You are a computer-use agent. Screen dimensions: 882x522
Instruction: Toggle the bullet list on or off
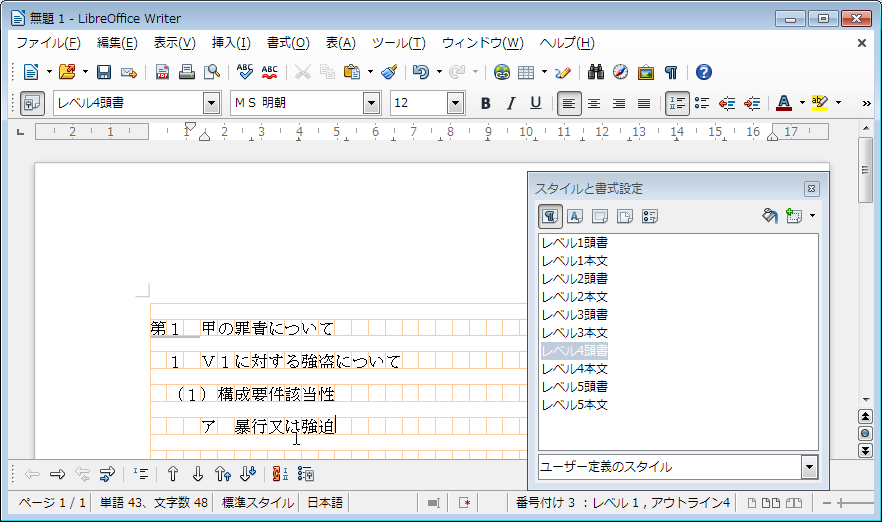click(702, 103)
